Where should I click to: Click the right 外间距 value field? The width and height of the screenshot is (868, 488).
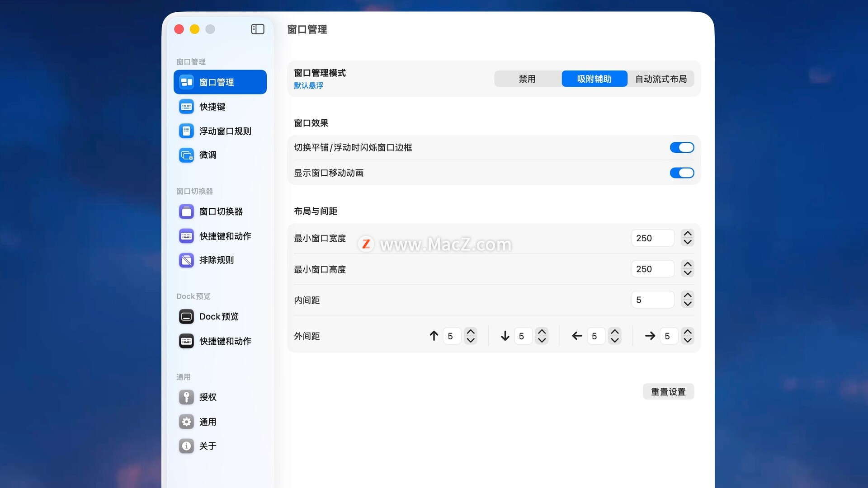click(669, 336)
